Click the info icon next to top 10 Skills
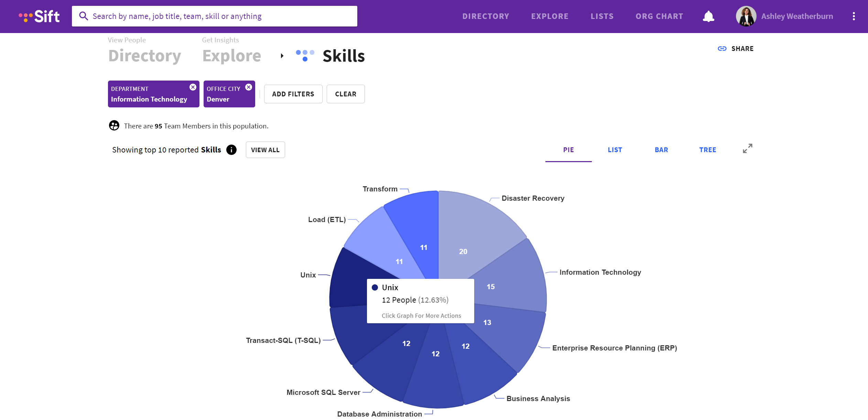 231,150
